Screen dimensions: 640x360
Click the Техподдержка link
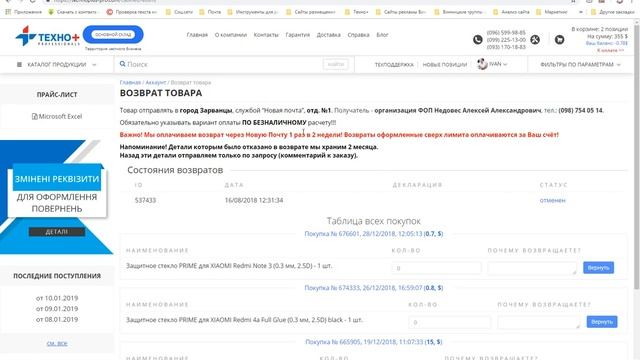(394, 64)
